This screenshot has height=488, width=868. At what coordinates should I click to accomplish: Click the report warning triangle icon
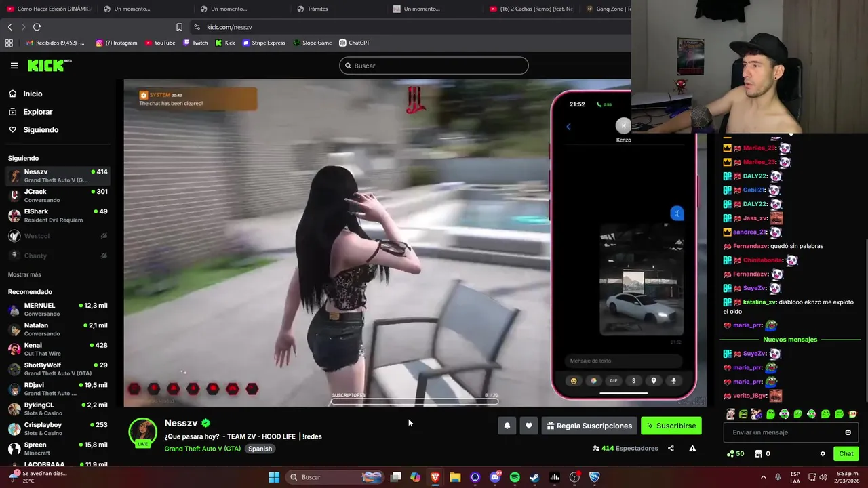point(692,448)
